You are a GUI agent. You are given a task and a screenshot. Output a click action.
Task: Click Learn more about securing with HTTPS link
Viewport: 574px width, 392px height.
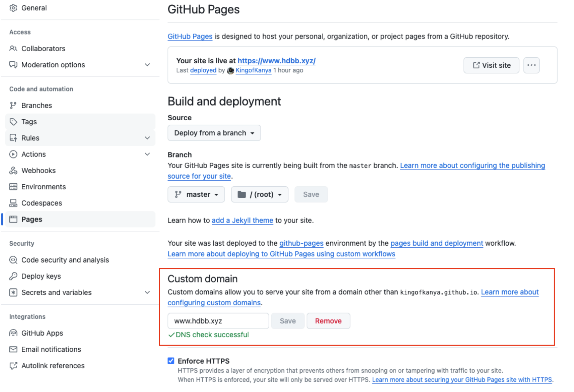(462, 380)
